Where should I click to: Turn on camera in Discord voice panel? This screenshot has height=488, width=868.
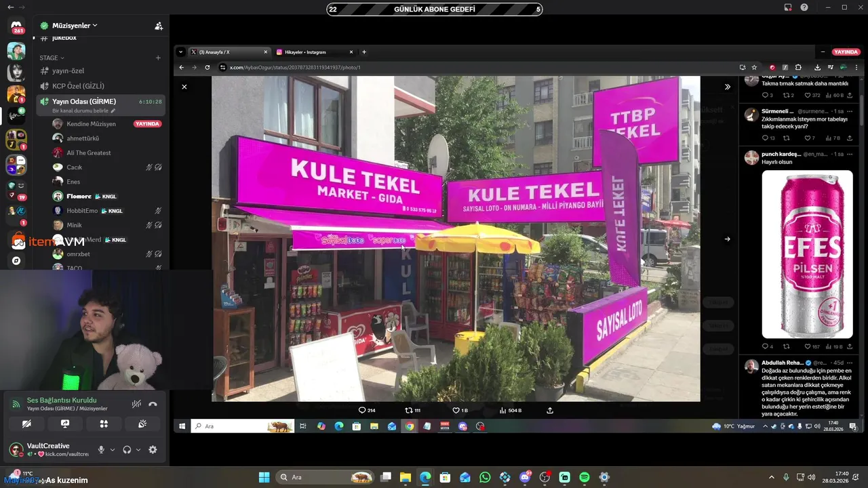point(26,424)
